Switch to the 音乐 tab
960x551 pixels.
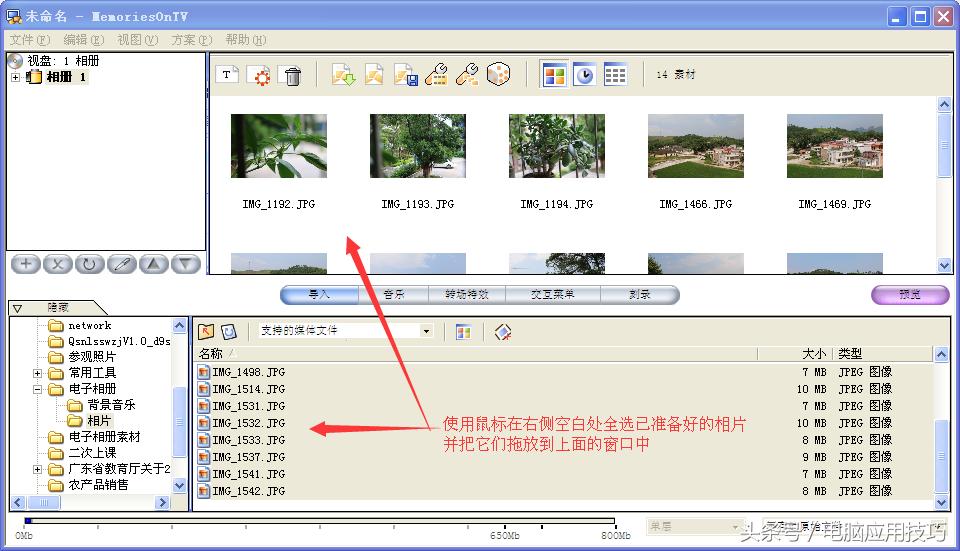(x=393, y=294)
